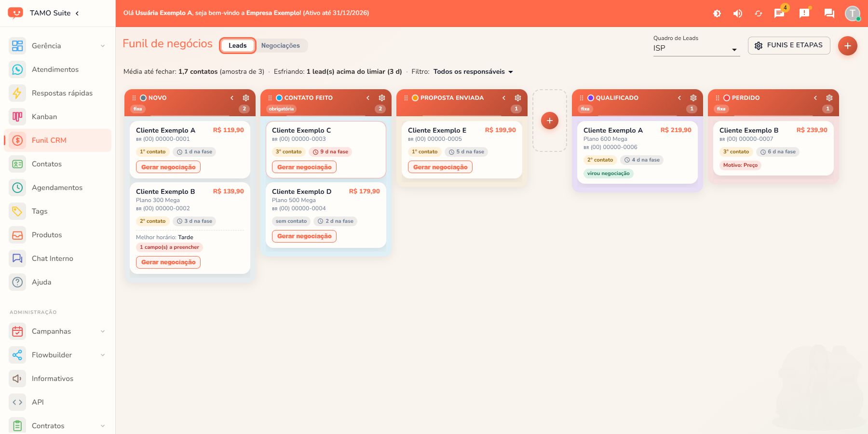Click the round plus button top right
Screen dimensions: 868x434
848,46
